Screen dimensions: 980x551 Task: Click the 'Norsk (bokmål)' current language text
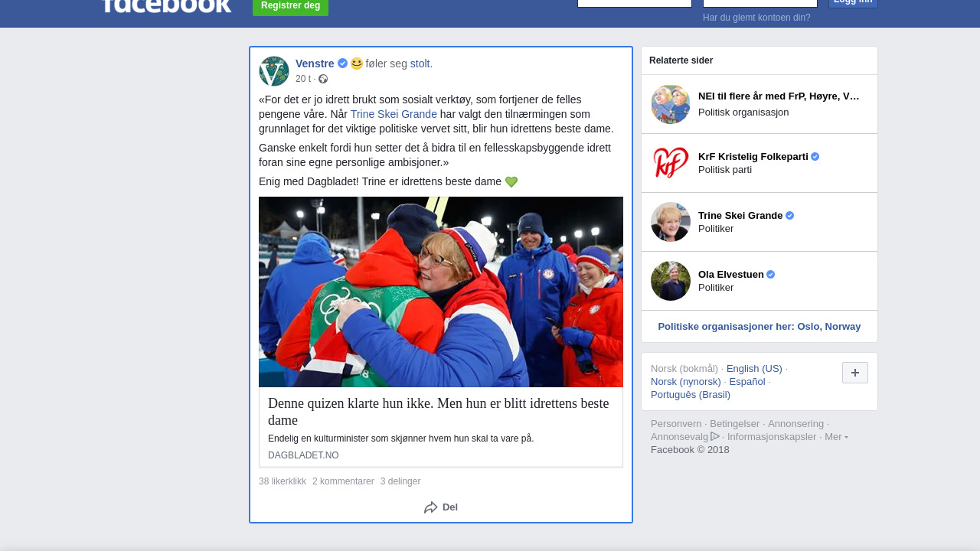tap(684, 369)
